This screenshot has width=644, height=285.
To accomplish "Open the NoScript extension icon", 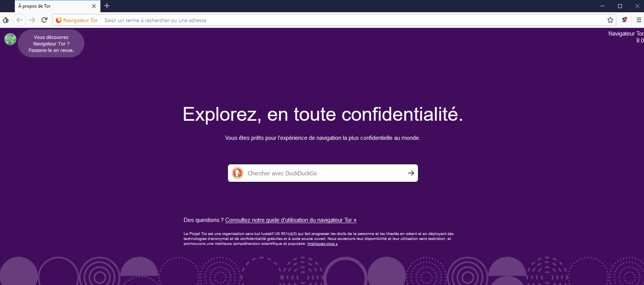I will tap(625, 20).
